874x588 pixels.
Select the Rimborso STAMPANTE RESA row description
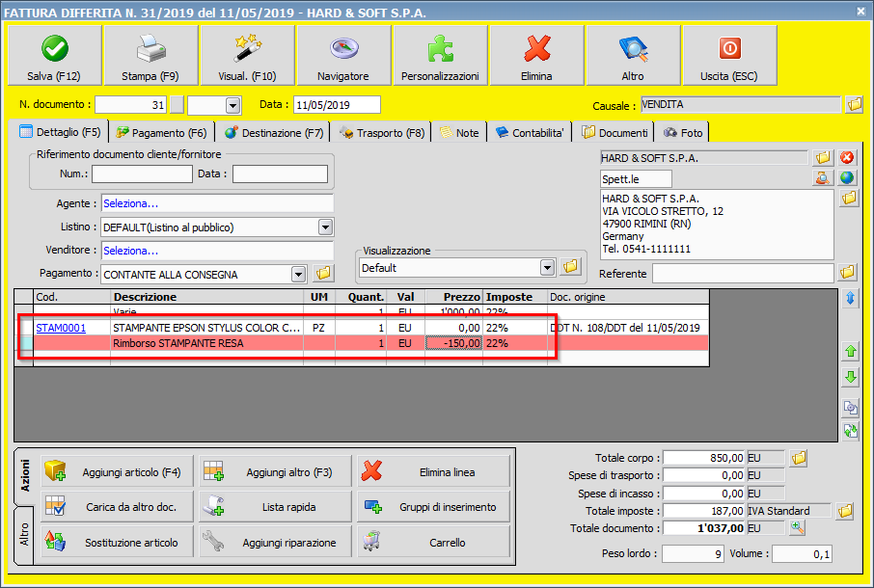click(x=178, y=343)
